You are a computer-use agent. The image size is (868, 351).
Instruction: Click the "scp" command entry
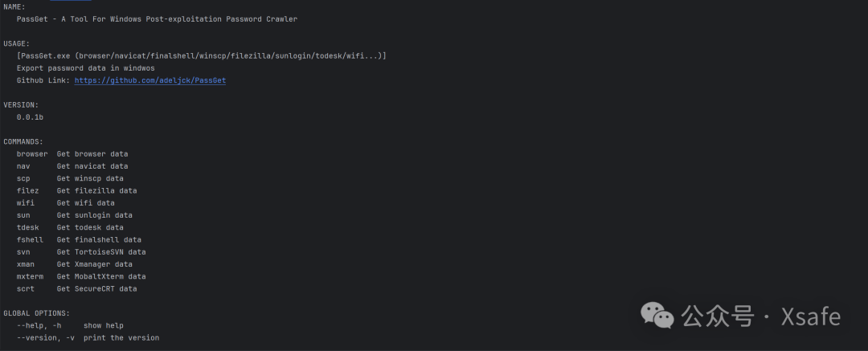[x=23, y=178]
